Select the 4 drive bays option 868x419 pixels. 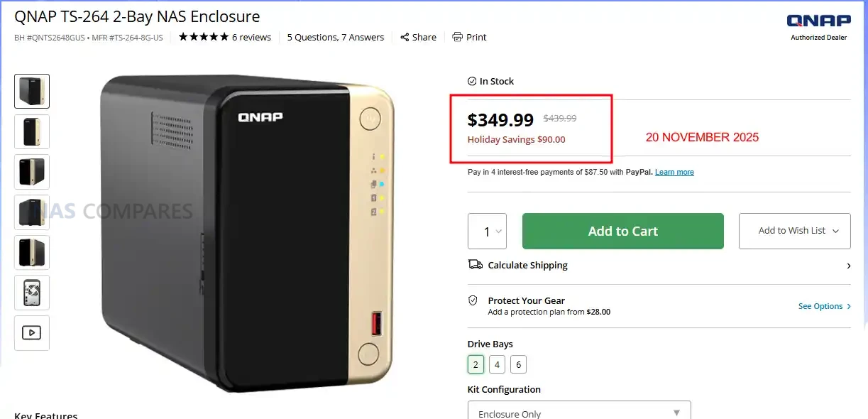[497, 365]
